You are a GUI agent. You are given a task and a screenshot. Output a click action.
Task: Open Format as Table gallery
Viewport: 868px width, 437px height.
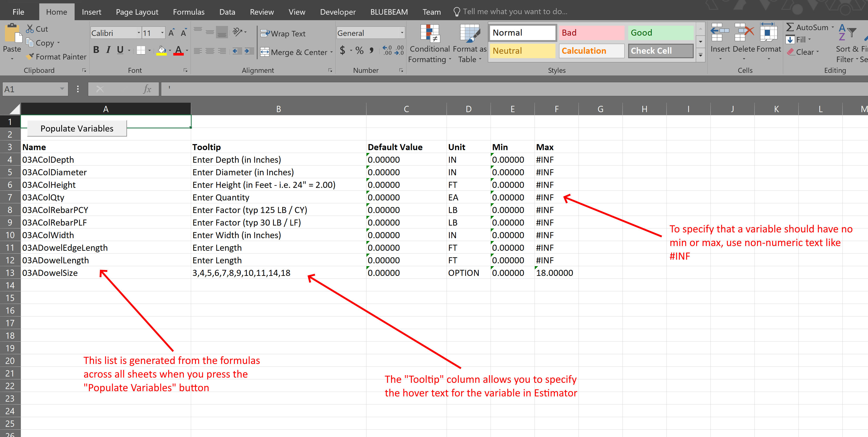470,43
